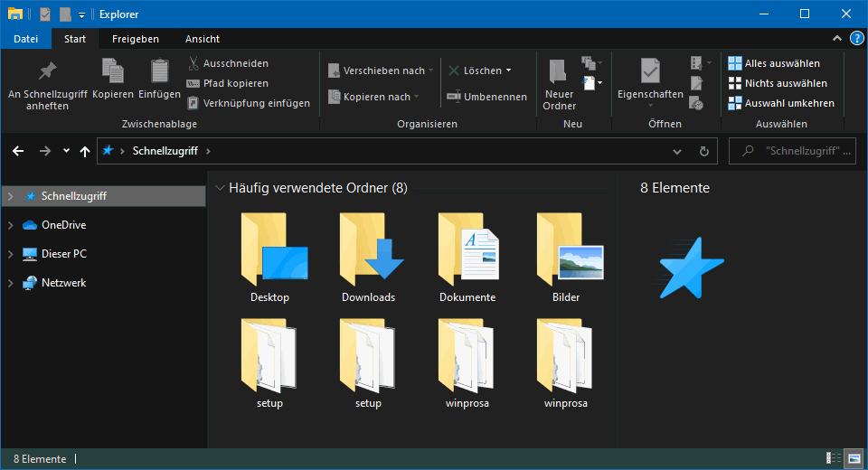Click the Ausschneiden scissors icon
This screenshot has height=470, width=868.
coord(193,63)
